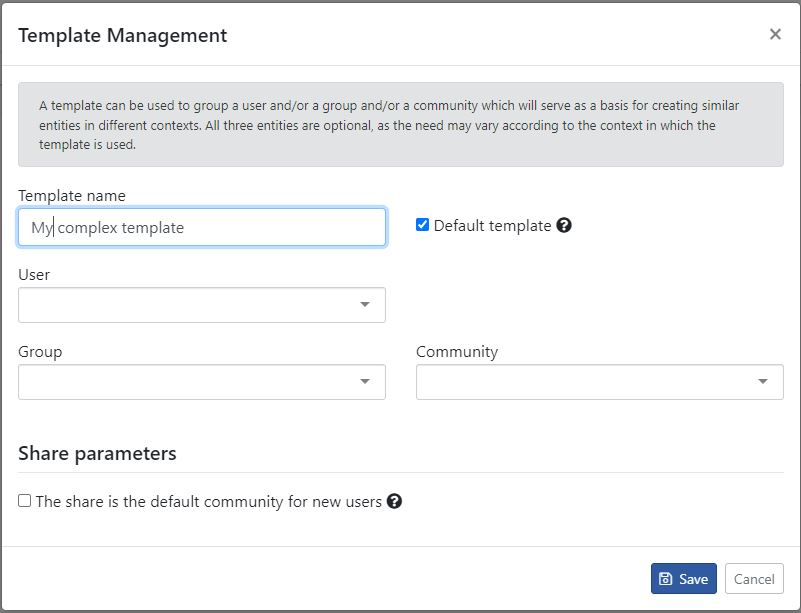This screenshot has width=801, height=613.
Task: Expand the User dropdown arrow
Action: point(365,304)
